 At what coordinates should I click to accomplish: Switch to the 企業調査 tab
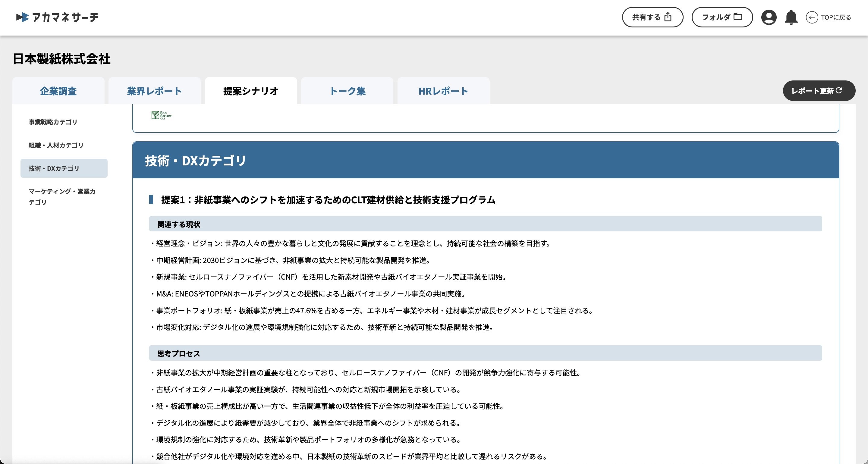[58, 91]
